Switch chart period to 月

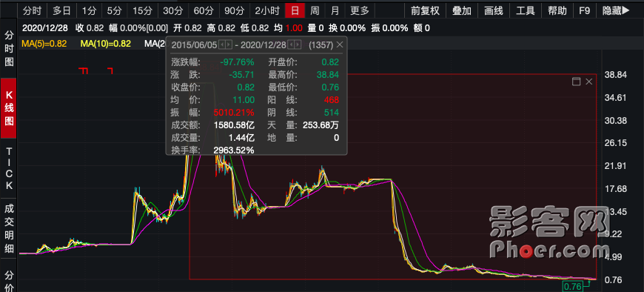[335, 10]
